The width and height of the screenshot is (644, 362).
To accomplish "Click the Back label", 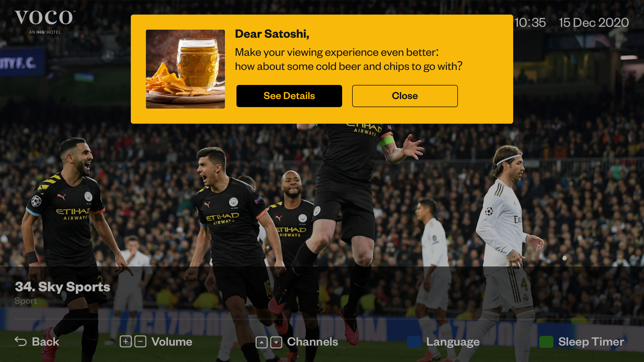I will click(x=46, y=342).
